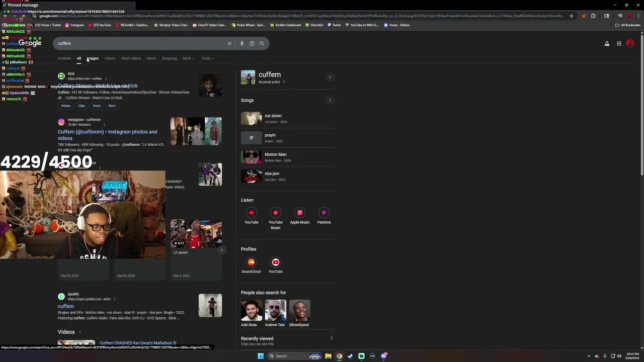This screenshot has width=644, height=362.
Task: Advance the video carousel with next arrow
Action: (x=221, y=249)
